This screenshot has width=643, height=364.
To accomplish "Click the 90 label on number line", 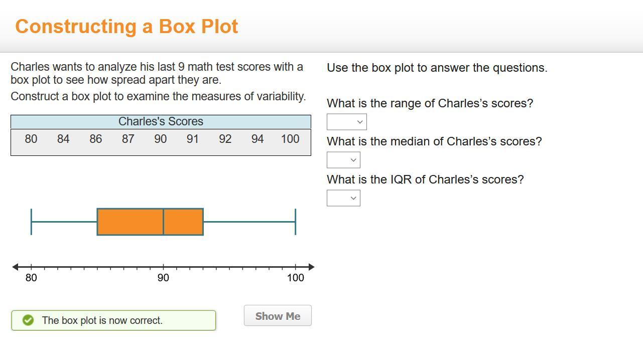I will [x=163, y=278].
